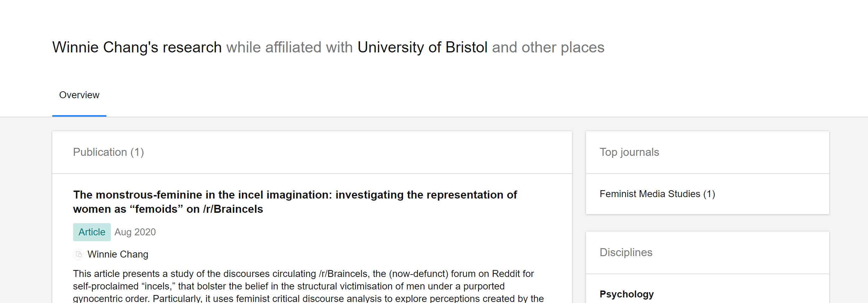Click the word "femoids" in the article title
Viewport: 868px width, 303px height.
point(156,209)
